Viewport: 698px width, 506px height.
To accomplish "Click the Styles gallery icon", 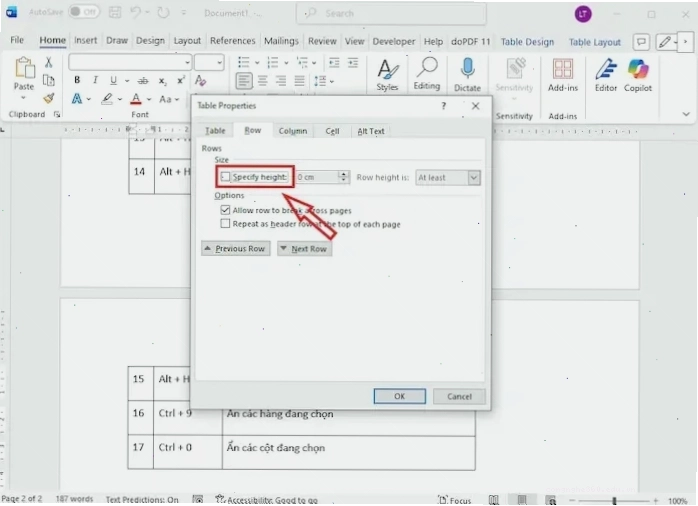I will coord(387,69).
